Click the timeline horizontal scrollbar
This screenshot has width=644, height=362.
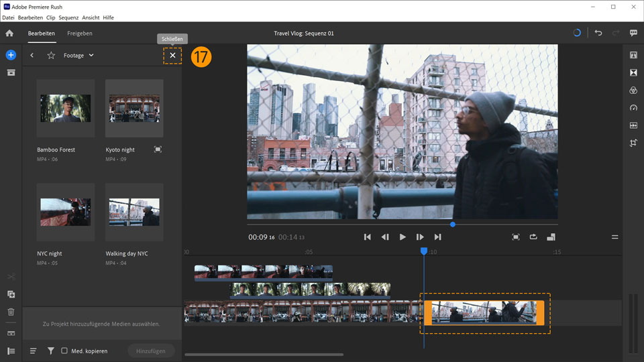[264, 355]
